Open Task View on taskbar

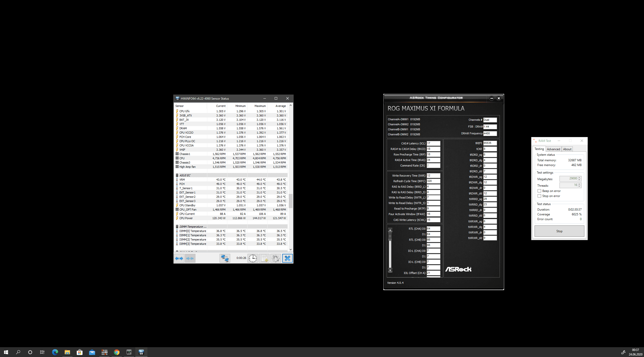click(42, 352)
